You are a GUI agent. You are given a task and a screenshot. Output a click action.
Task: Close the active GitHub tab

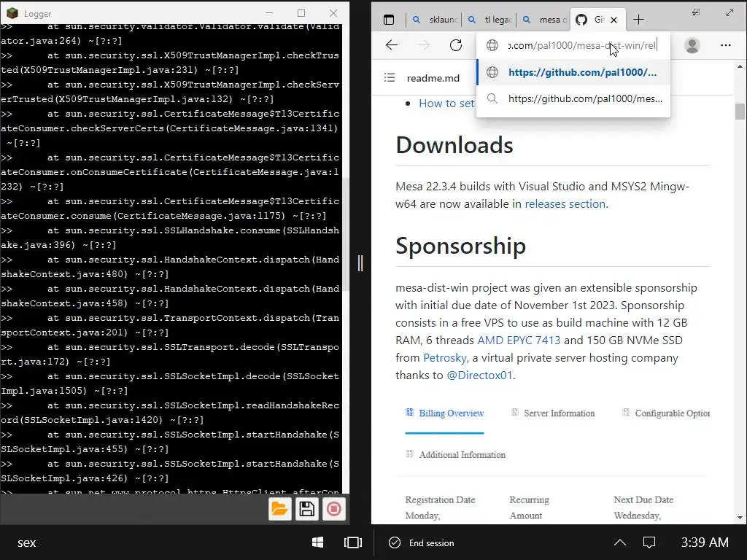pos(614,20)
